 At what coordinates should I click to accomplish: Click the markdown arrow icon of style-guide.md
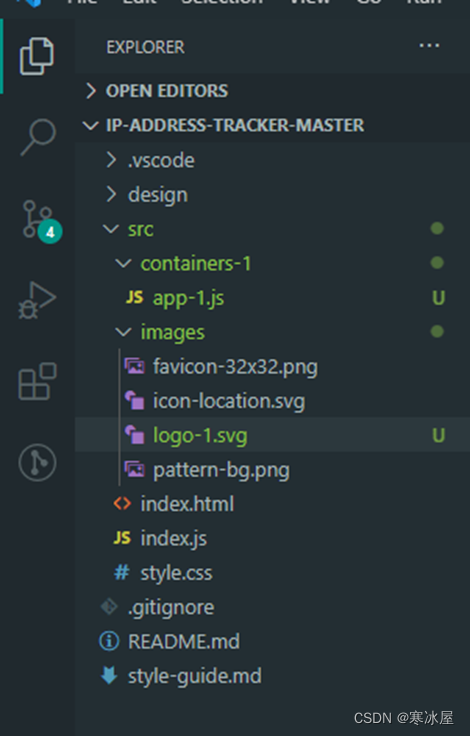click(x=109, y=675)
